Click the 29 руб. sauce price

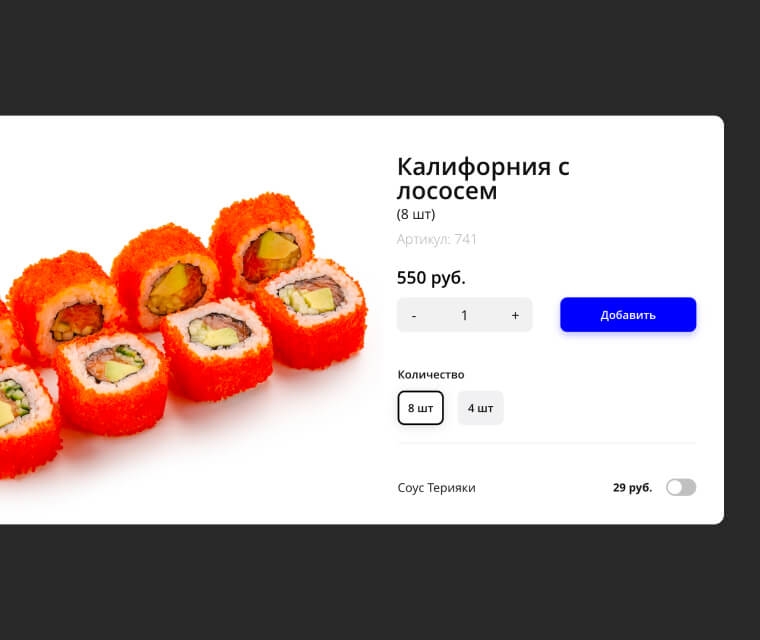(633, 488)
